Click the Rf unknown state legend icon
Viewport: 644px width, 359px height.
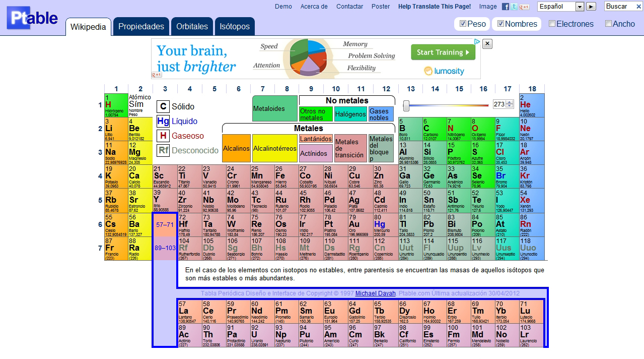tap(163, 150)
